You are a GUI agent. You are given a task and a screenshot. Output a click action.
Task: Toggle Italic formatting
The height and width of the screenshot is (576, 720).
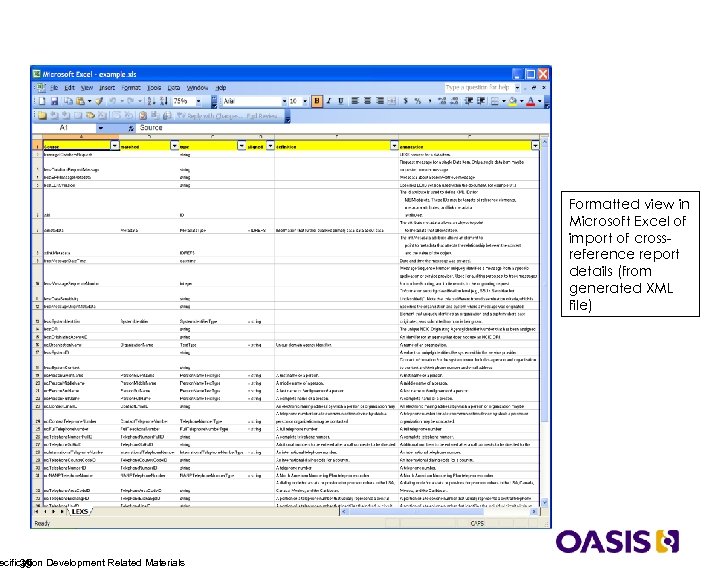(329, 101)
